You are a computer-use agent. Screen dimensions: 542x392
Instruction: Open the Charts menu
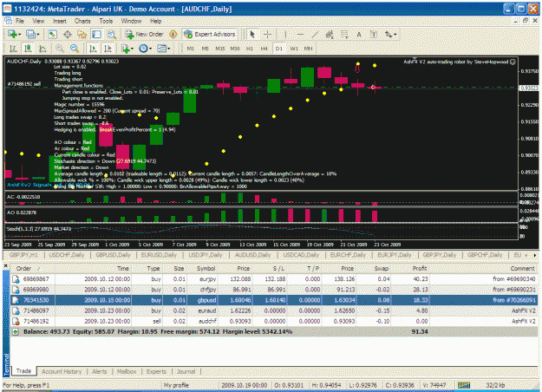pyautogui.click(x=82, y=21)
